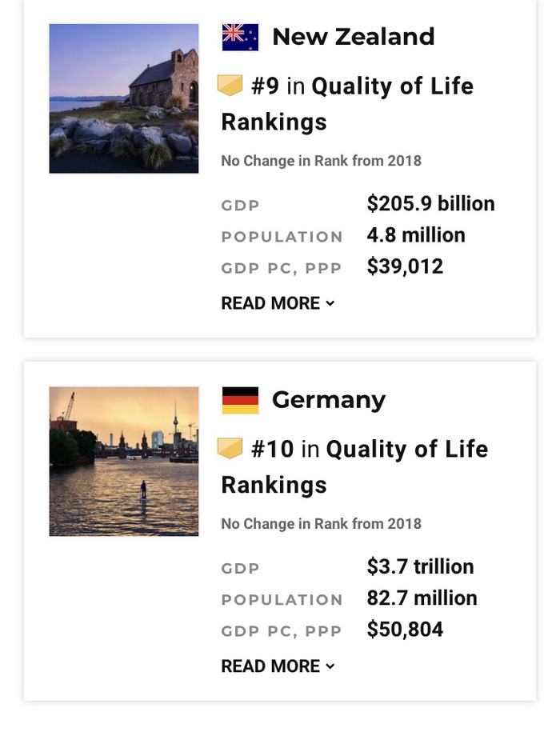Open the Germany river sunset photo
The image size is (560, 732).
(124, 462)
